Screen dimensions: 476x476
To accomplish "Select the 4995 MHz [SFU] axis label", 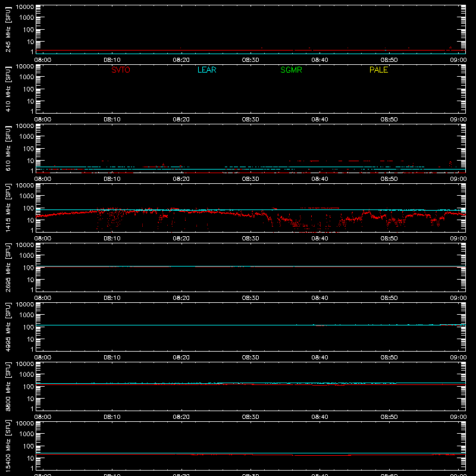I will pyautogui.click(x=8, y=327).
